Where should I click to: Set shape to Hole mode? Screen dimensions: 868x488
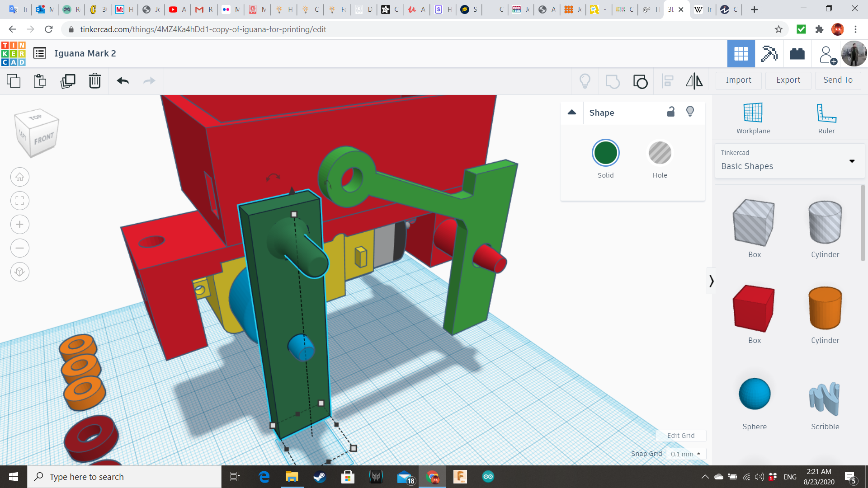660,153
